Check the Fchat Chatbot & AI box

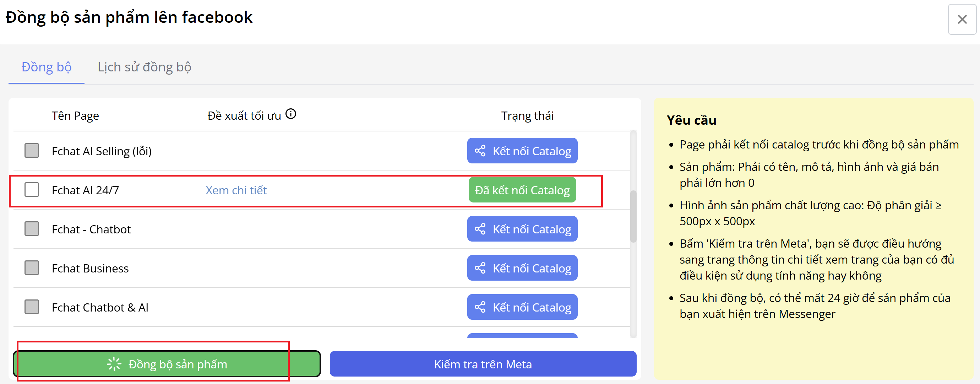tap(32, 307)
